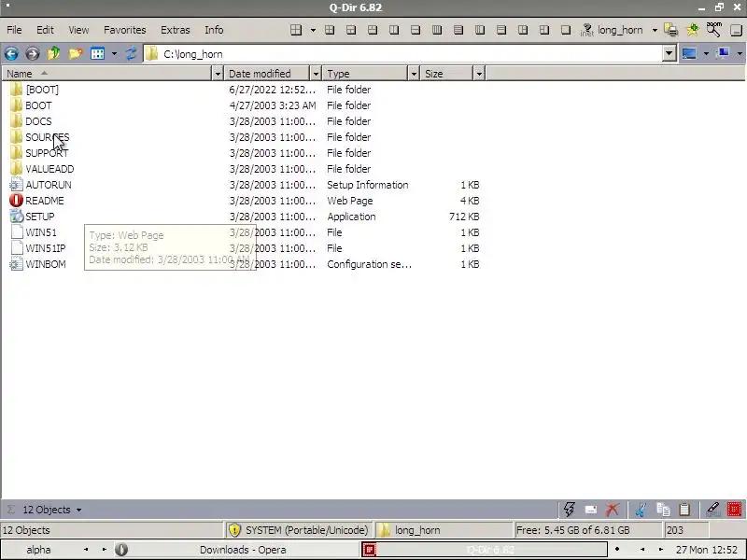Select the single-pane layout icon
747x560 pixels.
pos(566,30)
